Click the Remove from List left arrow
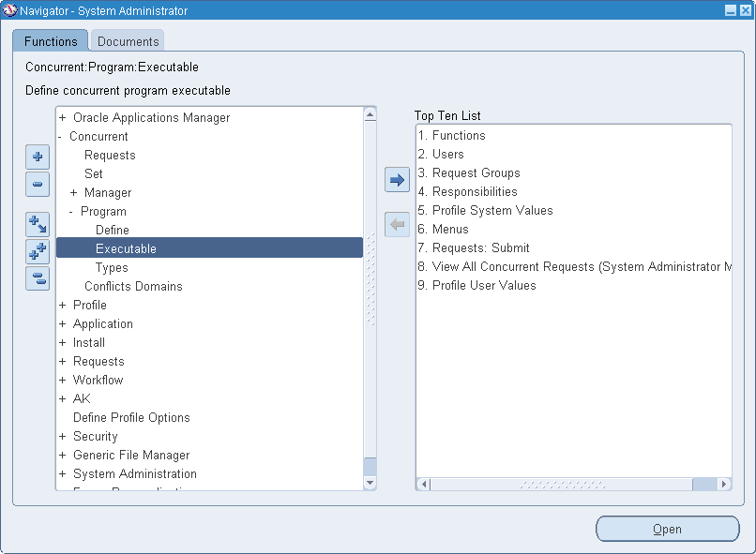The width and height of the screenshot is (756, 554). tap(397, 224)
